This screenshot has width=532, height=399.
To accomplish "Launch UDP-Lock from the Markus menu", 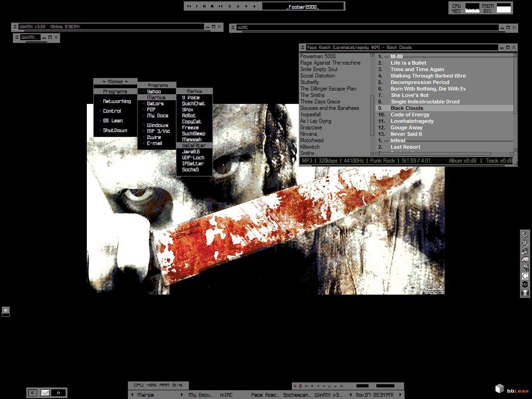I will pos(194,158).
